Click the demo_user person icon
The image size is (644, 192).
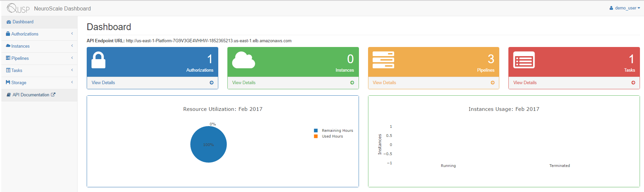coord(611,8)
